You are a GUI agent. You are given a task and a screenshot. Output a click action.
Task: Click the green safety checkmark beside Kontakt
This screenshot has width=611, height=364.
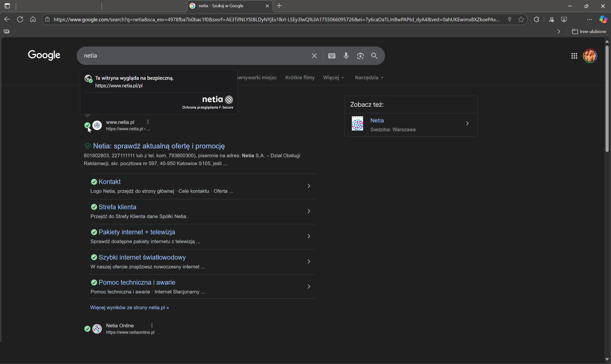pos(94,182)
